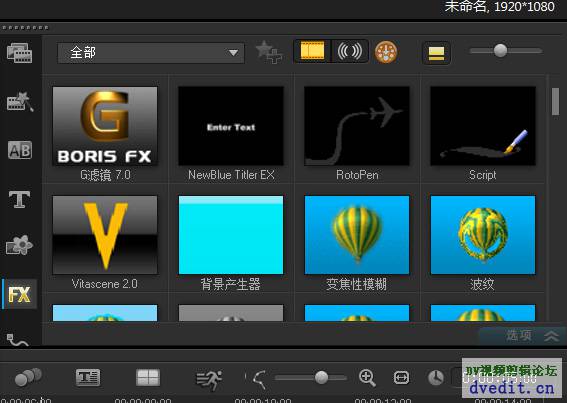Open the Title T panel

pyautogui.click(x=20, y=199)
